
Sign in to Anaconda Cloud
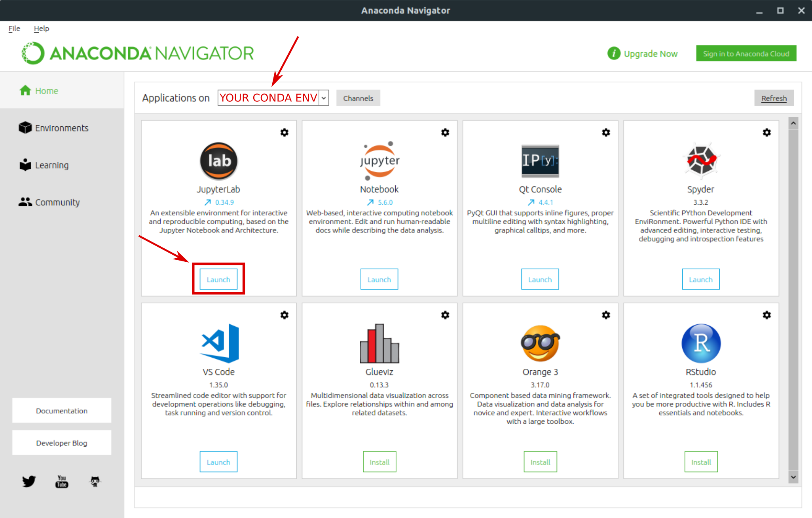pyautogui.click(x=746, y=53)
